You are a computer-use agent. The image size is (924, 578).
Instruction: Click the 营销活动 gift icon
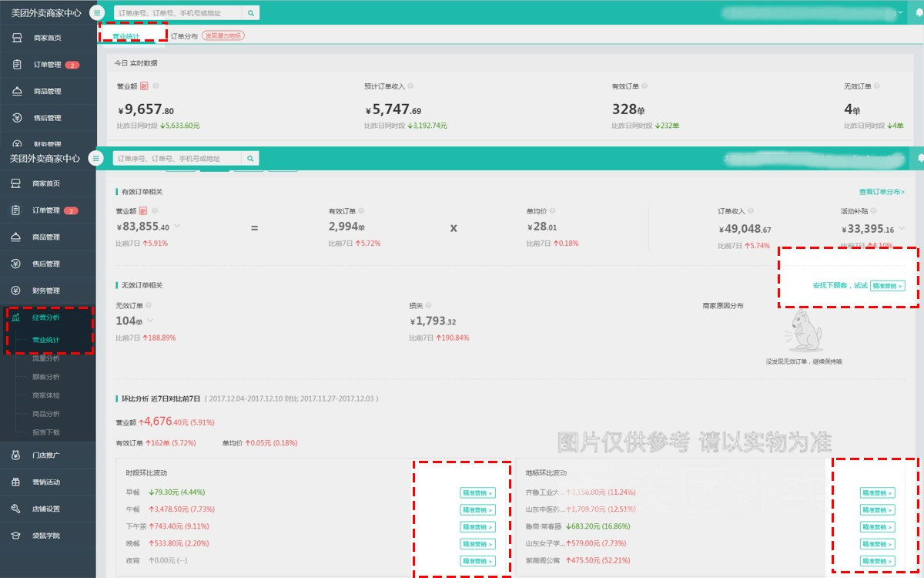16,482
